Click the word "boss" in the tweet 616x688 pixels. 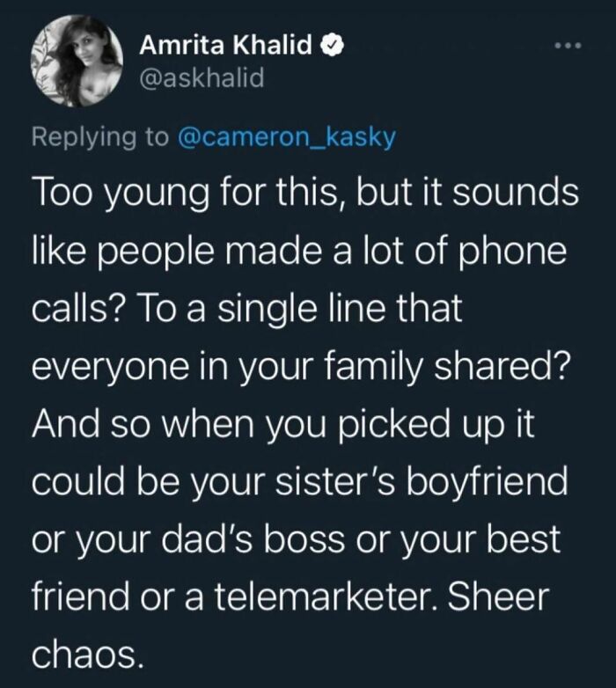[304, 538]
